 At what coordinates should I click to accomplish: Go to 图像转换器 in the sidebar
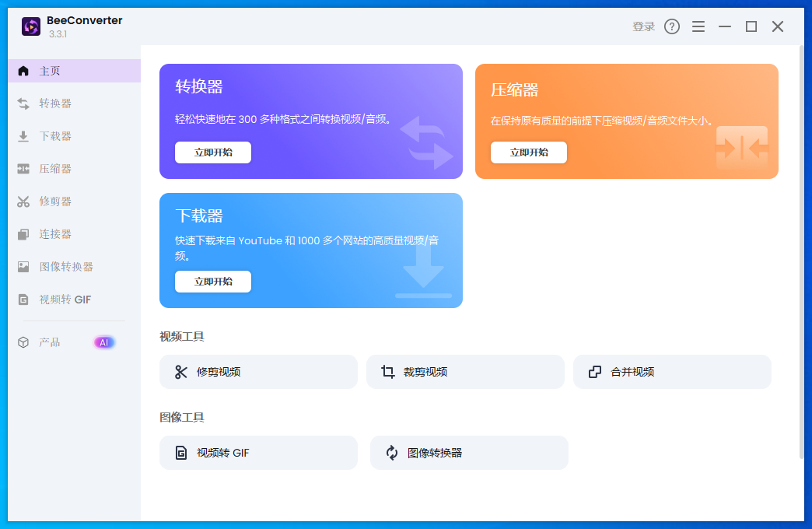[x=74, y=267]
